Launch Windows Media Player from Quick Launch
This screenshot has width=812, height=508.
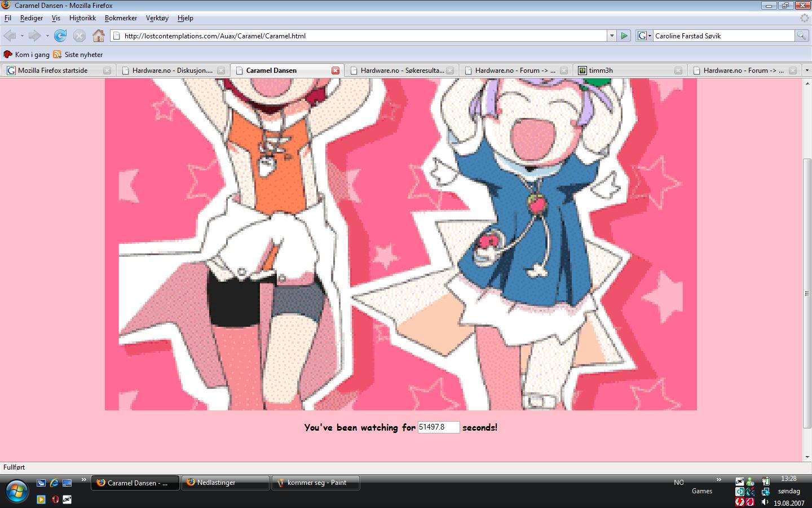[41, 500]
